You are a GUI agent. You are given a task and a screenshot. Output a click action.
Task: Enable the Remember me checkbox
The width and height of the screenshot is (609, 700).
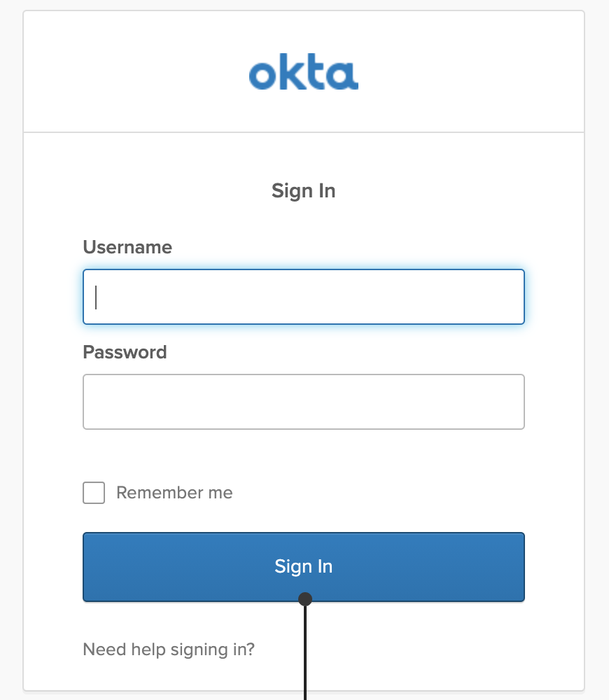click(x=94, y=493)
